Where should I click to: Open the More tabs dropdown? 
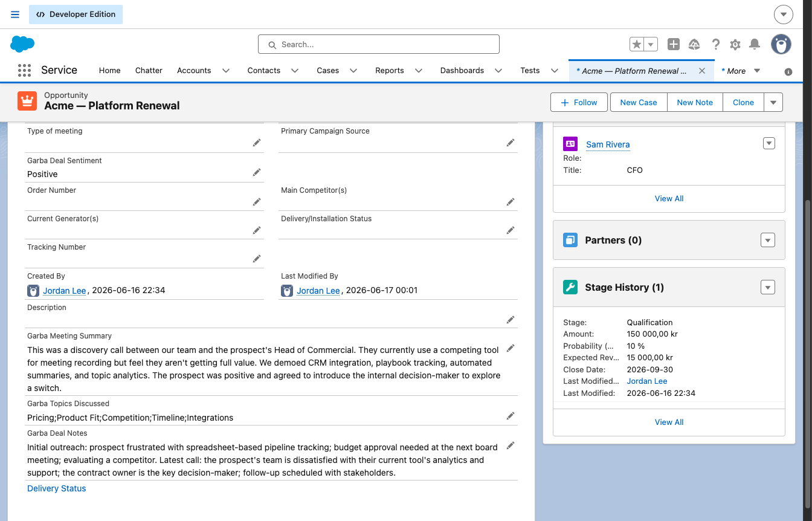741,71
